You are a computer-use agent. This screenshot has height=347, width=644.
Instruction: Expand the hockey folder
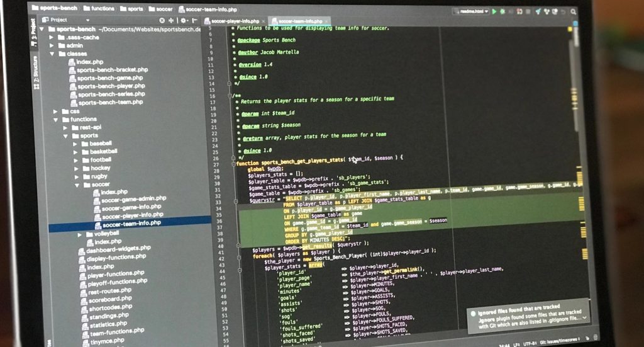pos(75,169)
